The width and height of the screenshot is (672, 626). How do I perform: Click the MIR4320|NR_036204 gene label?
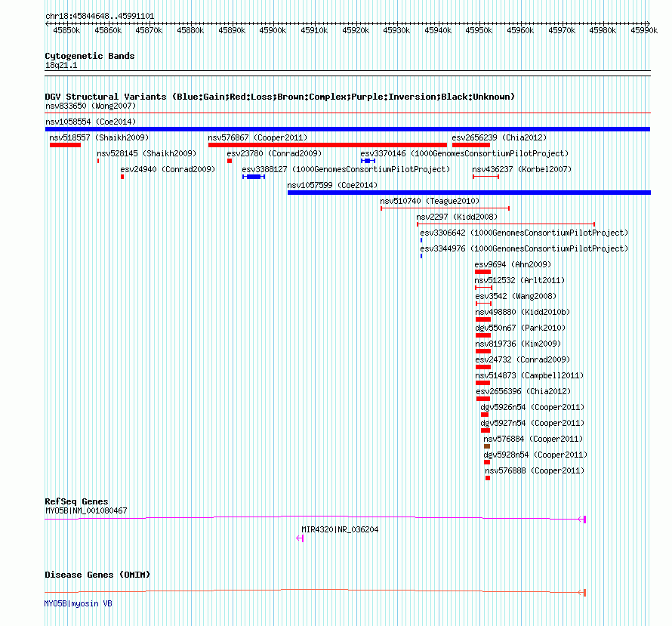pyautogui.click(x=340, y=529)
